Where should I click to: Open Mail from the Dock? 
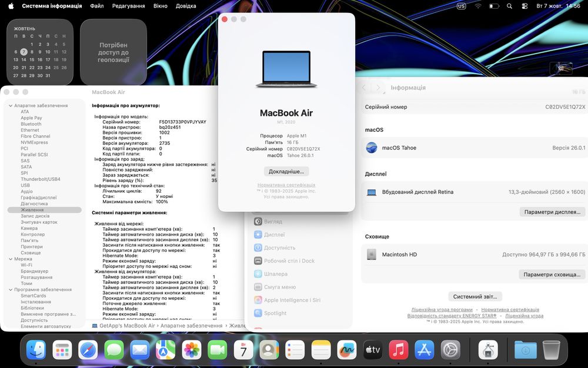[x=140, y=350]
